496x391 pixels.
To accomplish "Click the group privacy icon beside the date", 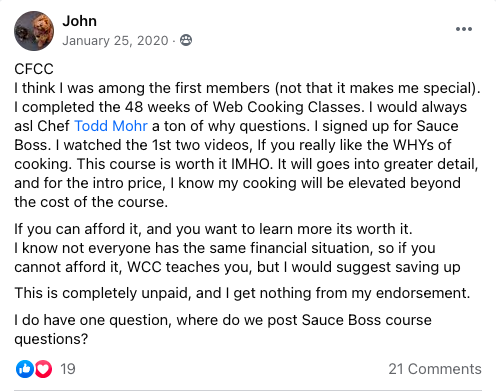I will tap(186, 40).
